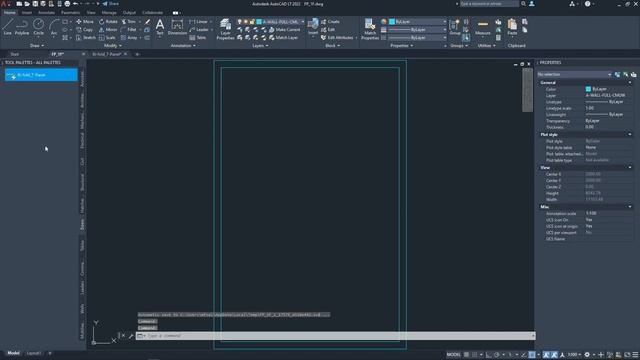Toggle layer on/off lightbulb in layer dropdown
This screenshot has width=640, height=360.
tap(240, 22)
